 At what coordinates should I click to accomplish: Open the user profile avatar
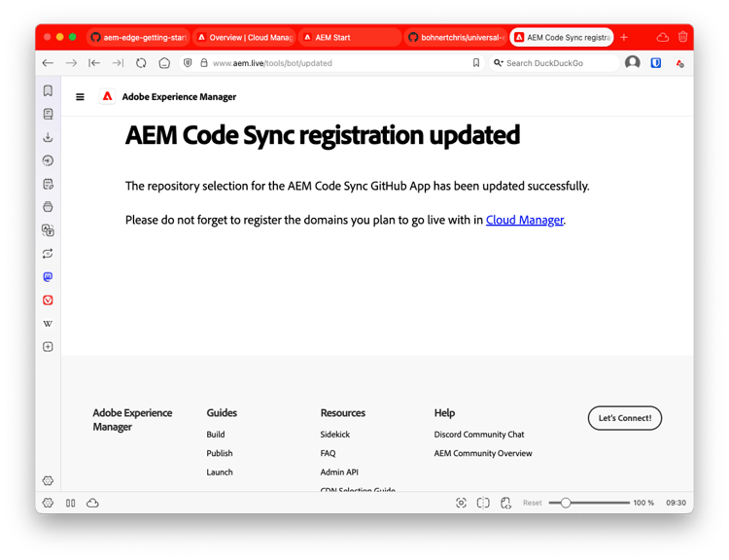633,62
